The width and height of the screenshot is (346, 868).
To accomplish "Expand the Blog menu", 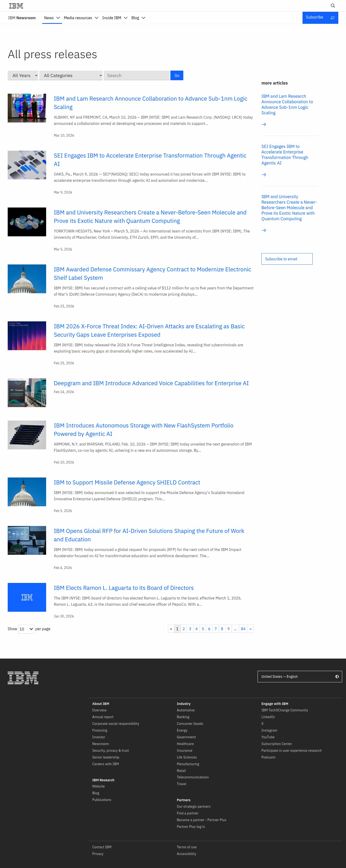I will click(138, 18).
